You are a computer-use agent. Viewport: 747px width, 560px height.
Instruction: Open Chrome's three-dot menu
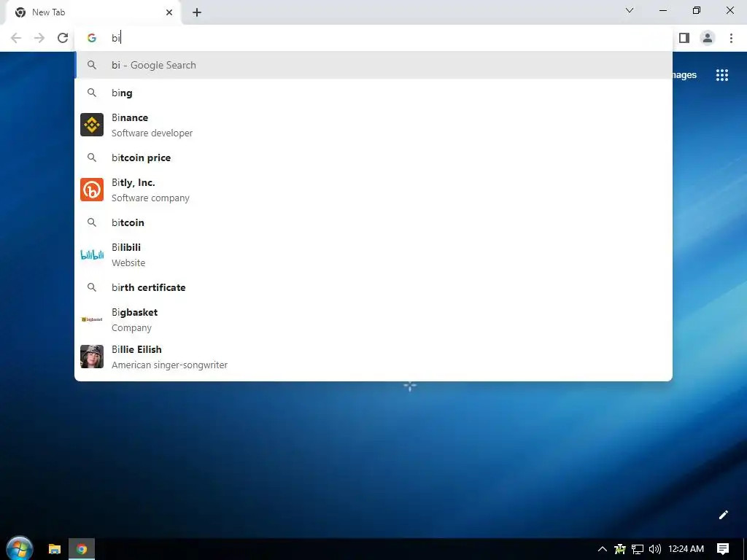[731, 38]
